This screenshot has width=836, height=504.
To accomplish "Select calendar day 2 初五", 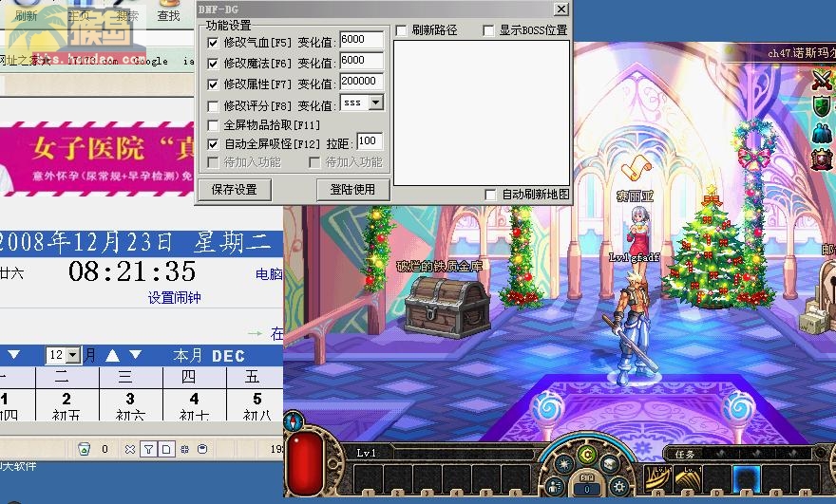I will [66, 405].
